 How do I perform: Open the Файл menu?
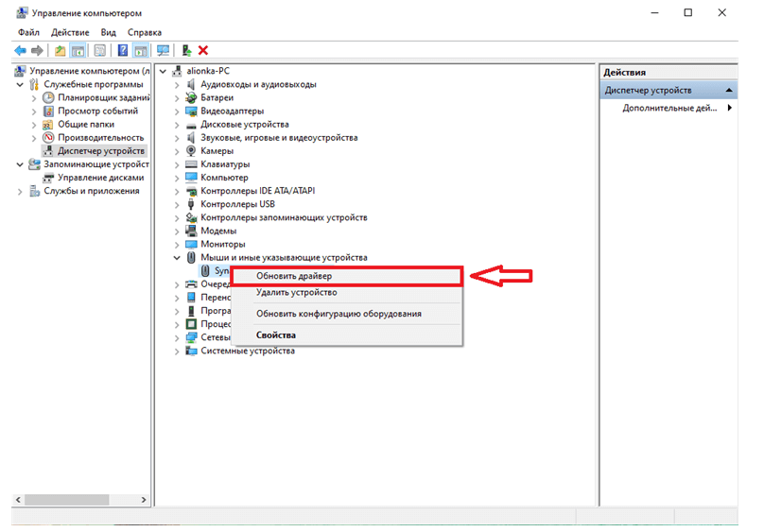tap(28, 33)
